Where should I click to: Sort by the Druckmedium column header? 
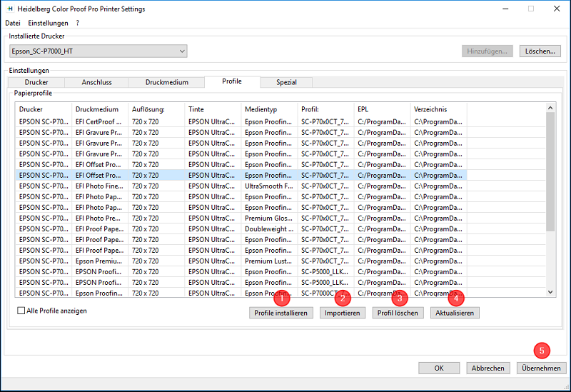100,109
